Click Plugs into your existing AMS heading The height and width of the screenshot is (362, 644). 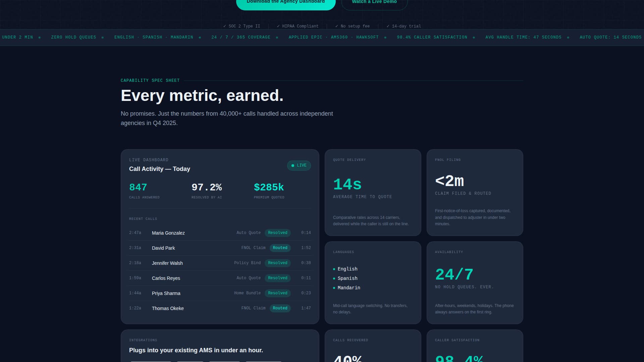[196, 350]
